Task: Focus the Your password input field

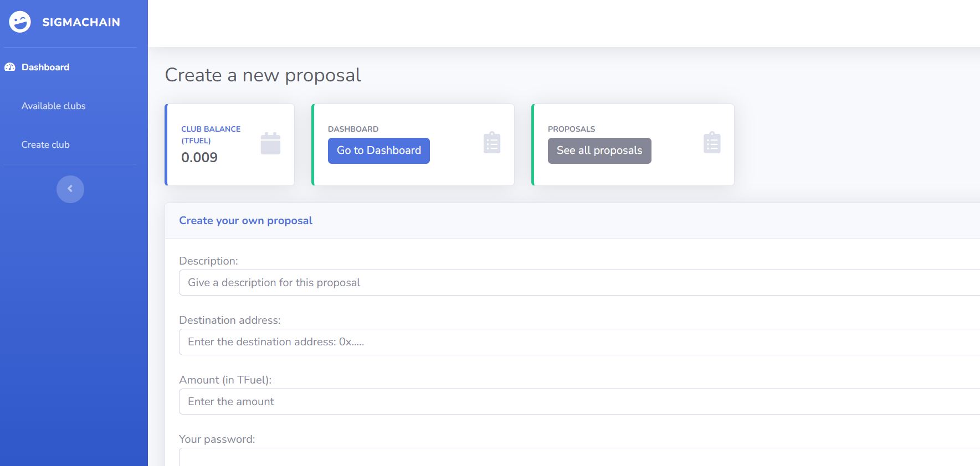Action: pyautogui.click(x=576, y=457)
